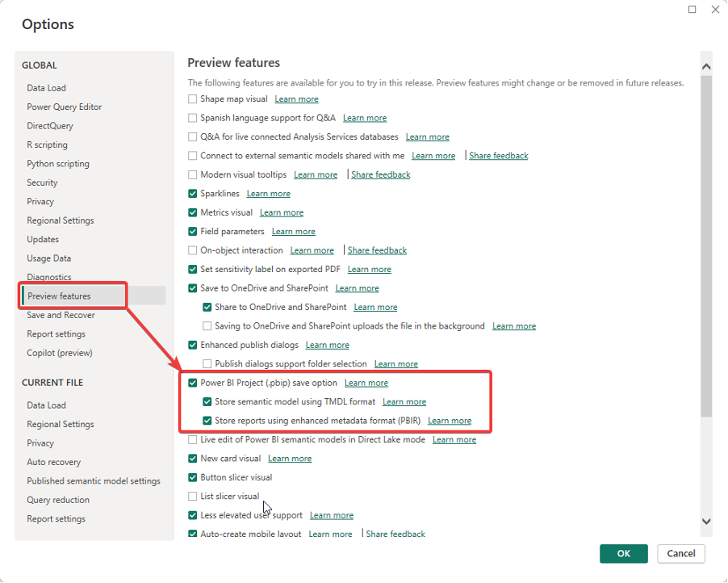Open Current File Privacy settings
This screenshot has height=583, width=728.
[x=40, y=443]
